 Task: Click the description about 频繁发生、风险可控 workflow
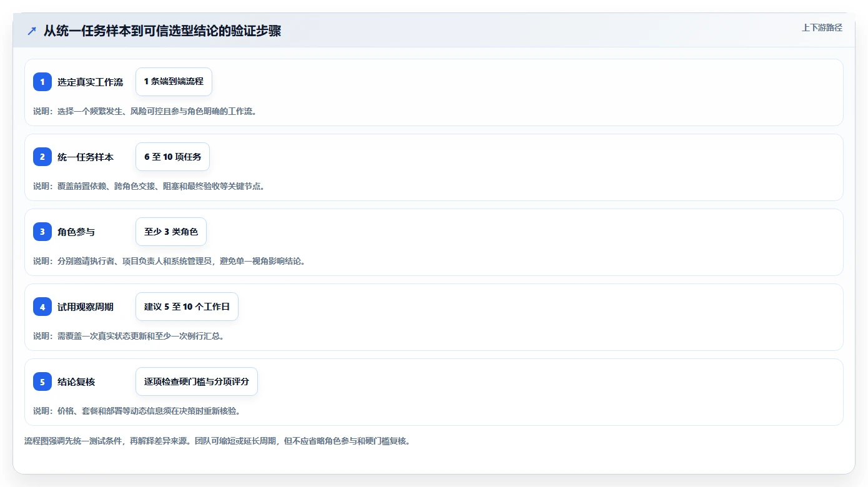[x=145, y=111]
